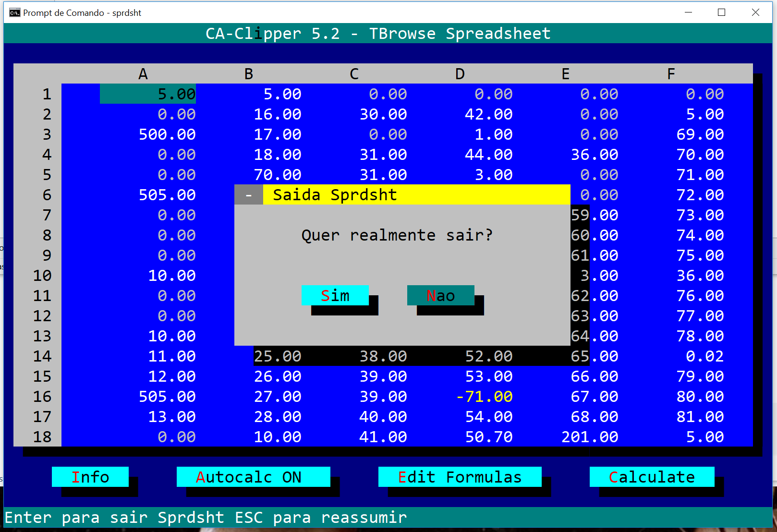Open the command prompt system menu icon
This screenshot has width=777, height=532.
[15, 12]
